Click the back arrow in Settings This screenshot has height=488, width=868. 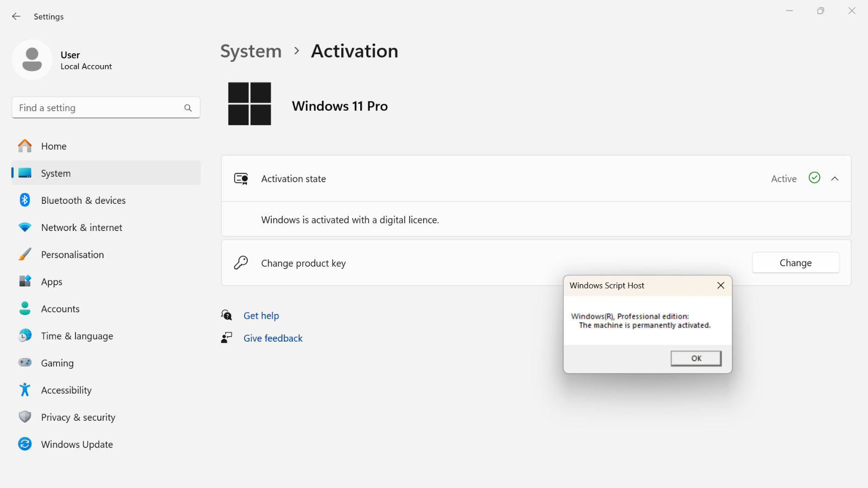pos(16,16)
